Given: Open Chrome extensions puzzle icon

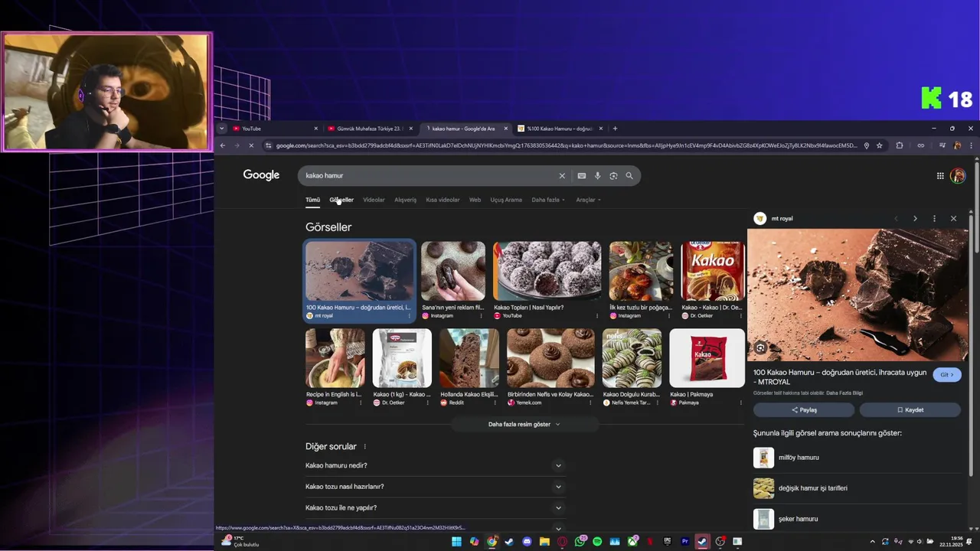Looking at the screenshot, I should (x=900, y=145).
